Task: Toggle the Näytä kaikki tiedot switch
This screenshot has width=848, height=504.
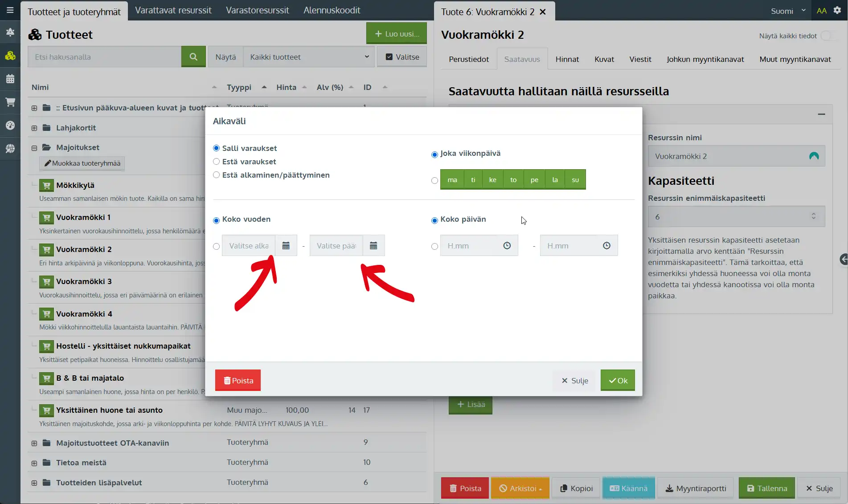Action: [828, 36]
